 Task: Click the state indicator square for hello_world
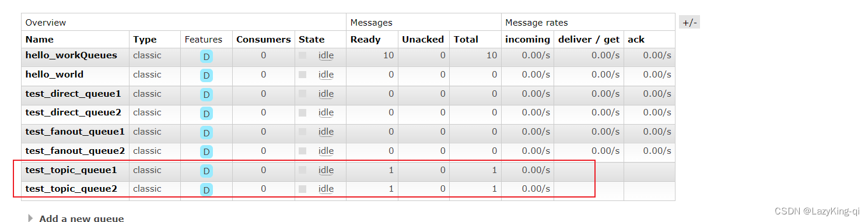click(x=302, y=75)
